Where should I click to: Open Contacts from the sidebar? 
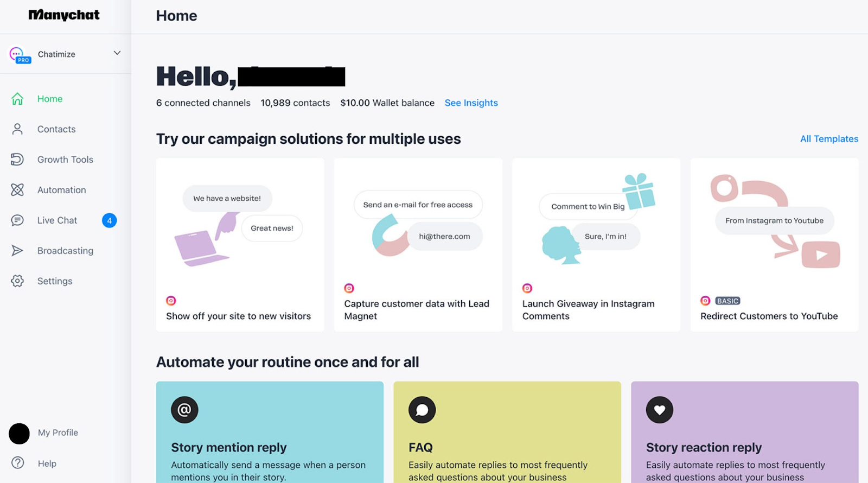56,129
